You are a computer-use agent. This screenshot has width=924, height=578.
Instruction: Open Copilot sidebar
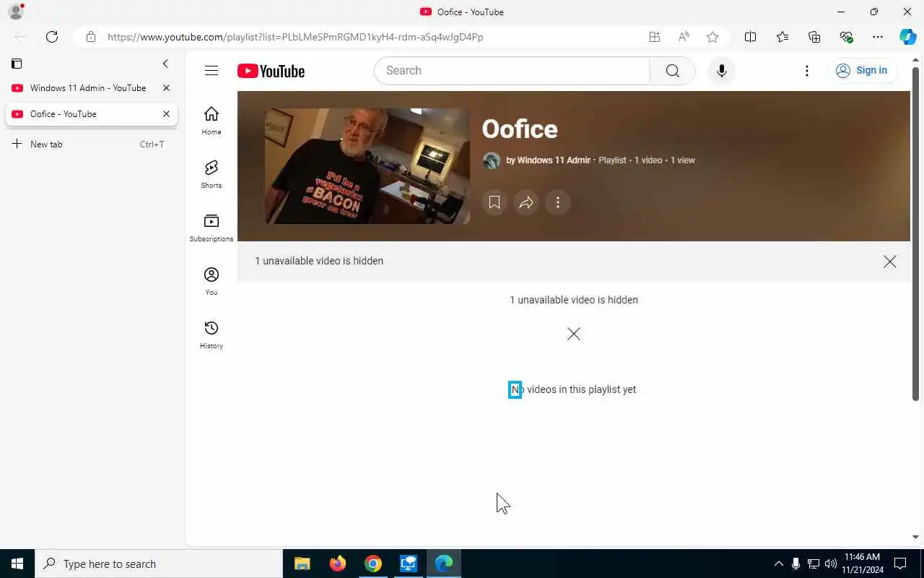pos(908,37)
